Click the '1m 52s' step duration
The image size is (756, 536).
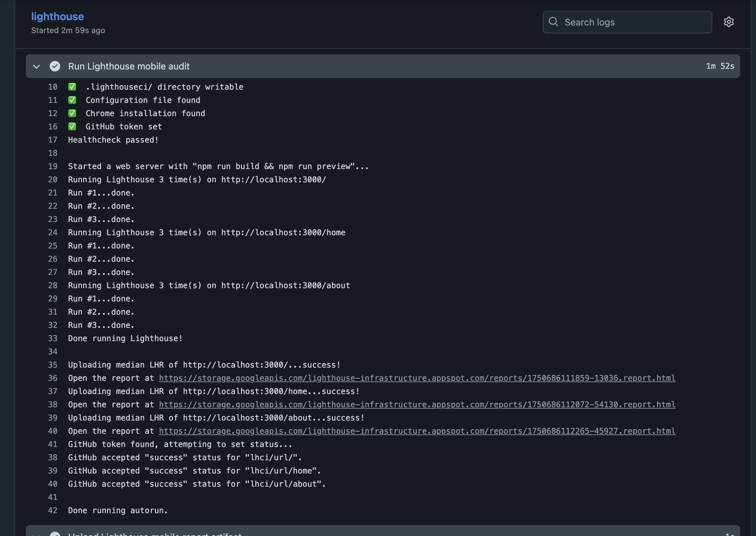coord(720,66)
